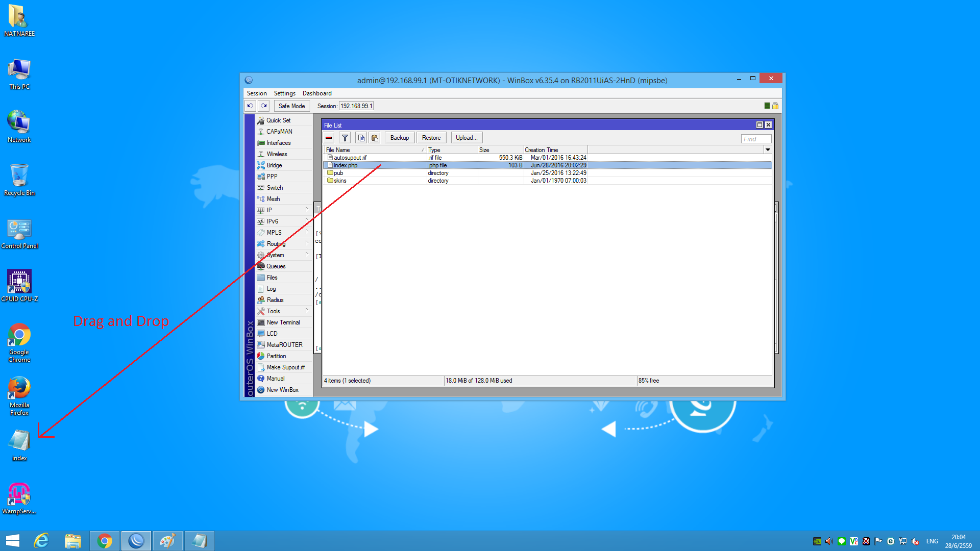Toggle the Safe Mode button
Screen dimensions: 980x551
point(291,106)
